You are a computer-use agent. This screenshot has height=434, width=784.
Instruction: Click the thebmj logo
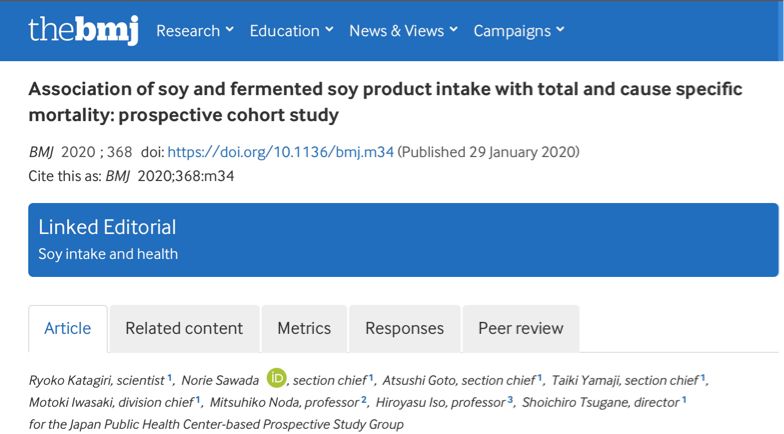click(84, 30)
